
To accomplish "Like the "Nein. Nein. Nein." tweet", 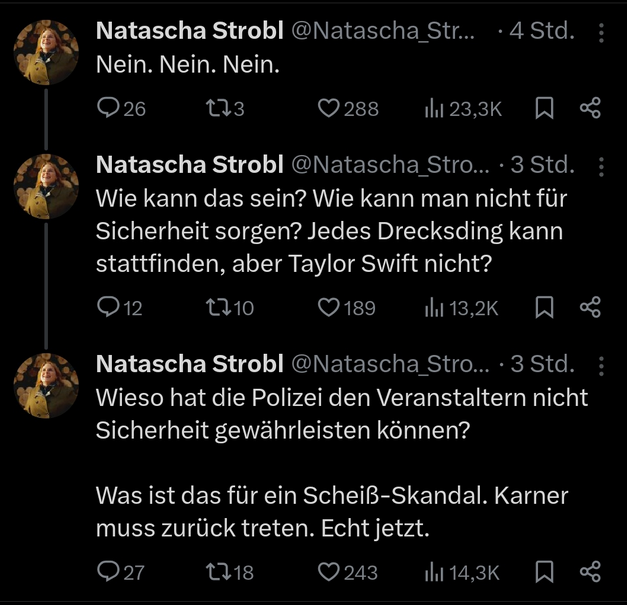I will [329, 108].
